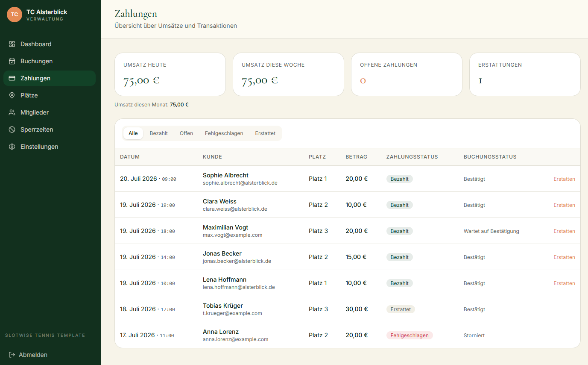Show Fehlgeschlagen payments tab
Viewport: 588px width, 365px height.
click(x=224, y=133)
